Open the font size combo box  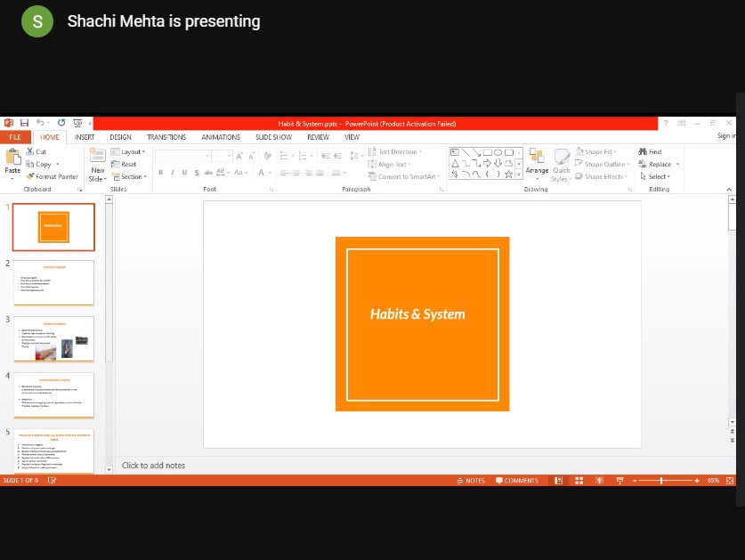[222, 156]
